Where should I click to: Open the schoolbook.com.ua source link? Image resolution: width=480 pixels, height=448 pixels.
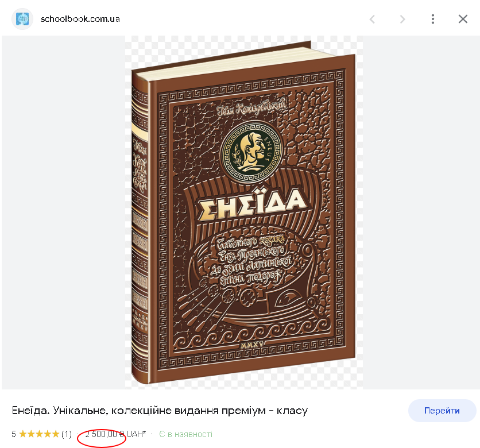point(80,19)
